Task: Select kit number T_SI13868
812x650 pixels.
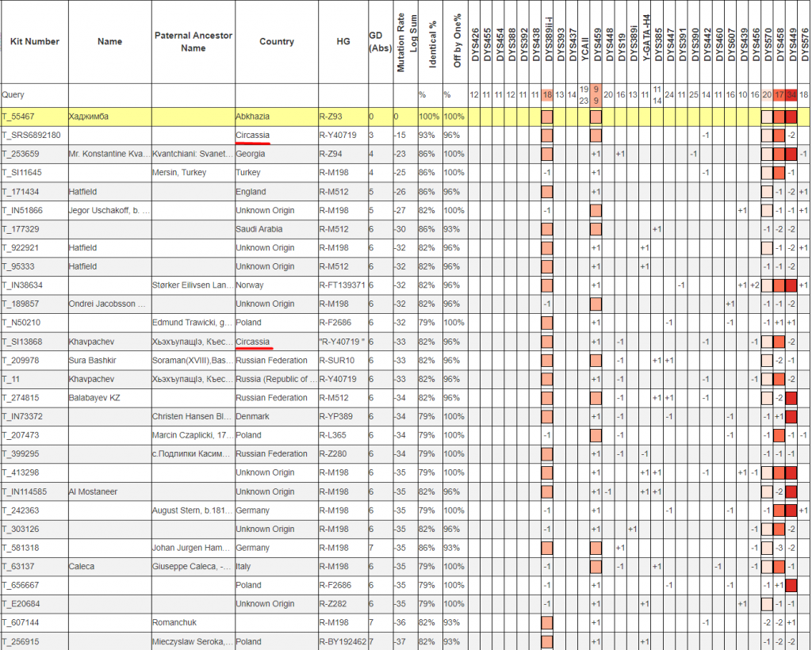Action: click(x=21, y=342)
